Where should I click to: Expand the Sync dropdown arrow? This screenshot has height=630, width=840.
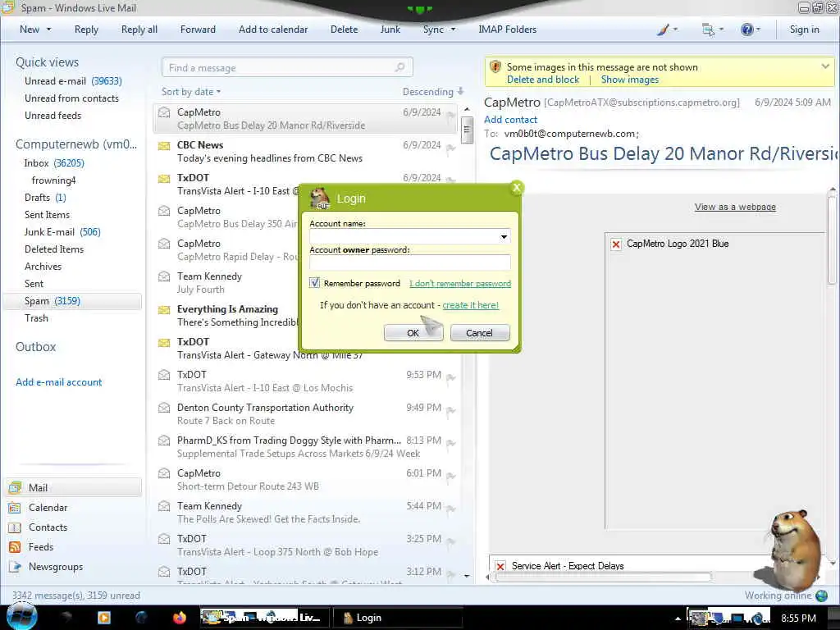(x=453, y=30)
